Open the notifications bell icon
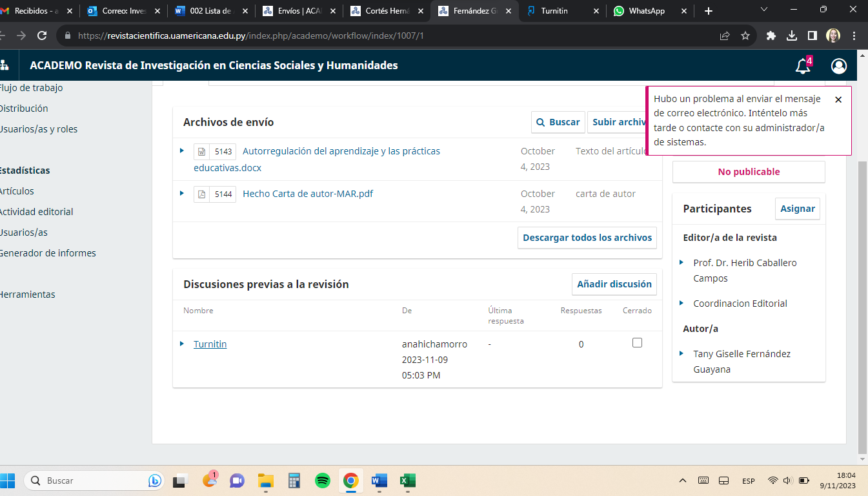 [x=802, y=66]
